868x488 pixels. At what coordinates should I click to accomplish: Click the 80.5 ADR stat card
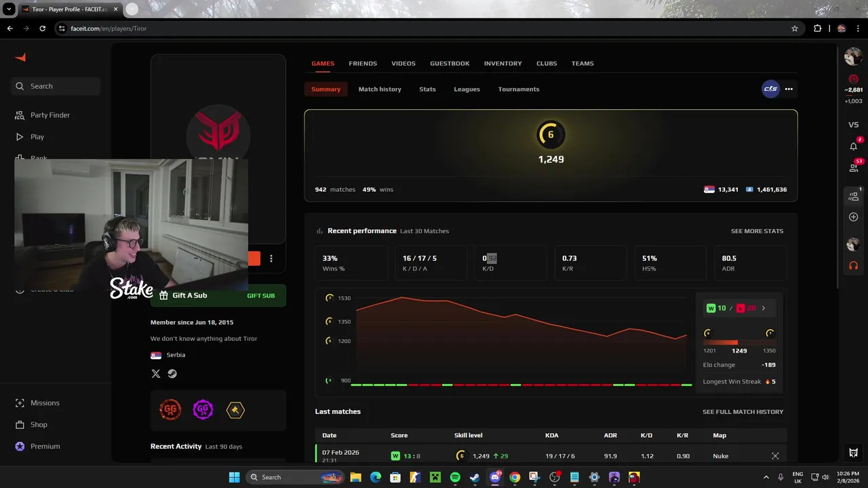point(750,263)
